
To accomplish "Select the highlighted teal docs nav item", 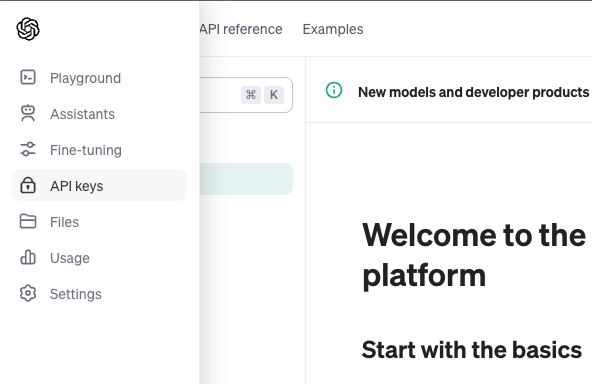I will coord(246,179).
